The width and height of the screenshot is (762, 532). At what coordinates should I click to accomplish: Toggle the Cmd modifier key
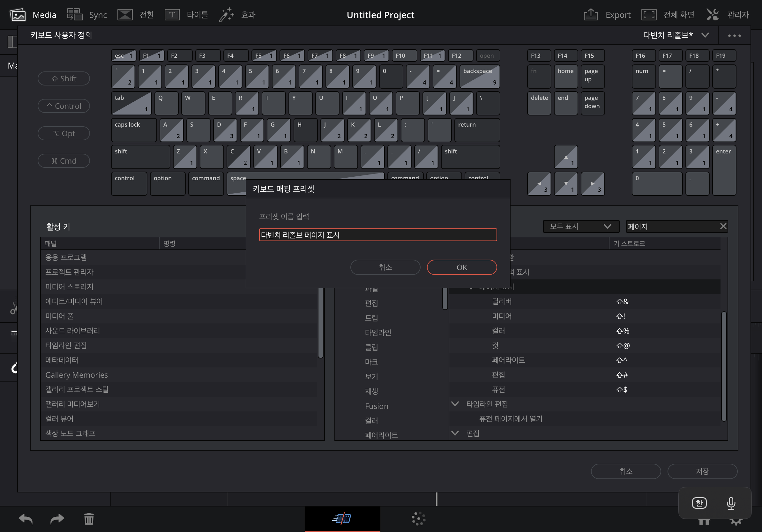pyautogui.click(x=64, y=161)
